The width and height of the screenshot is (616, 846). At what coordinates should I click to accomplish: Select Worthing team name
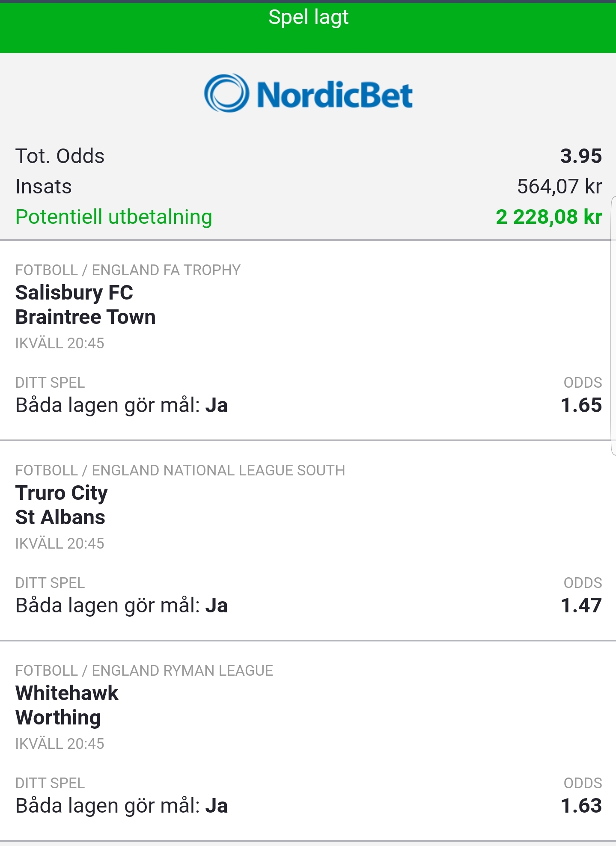[x=58, y=718]
